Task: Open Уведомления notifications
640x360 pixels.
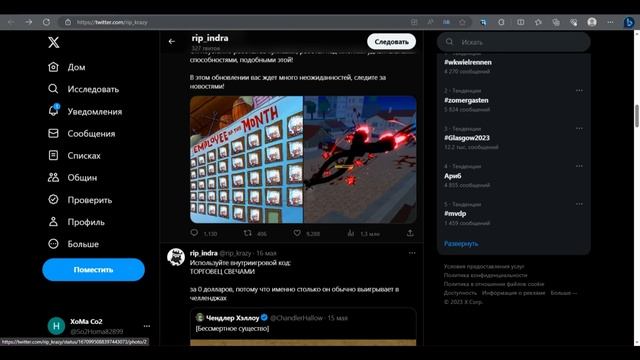Action: pos(85,111)
